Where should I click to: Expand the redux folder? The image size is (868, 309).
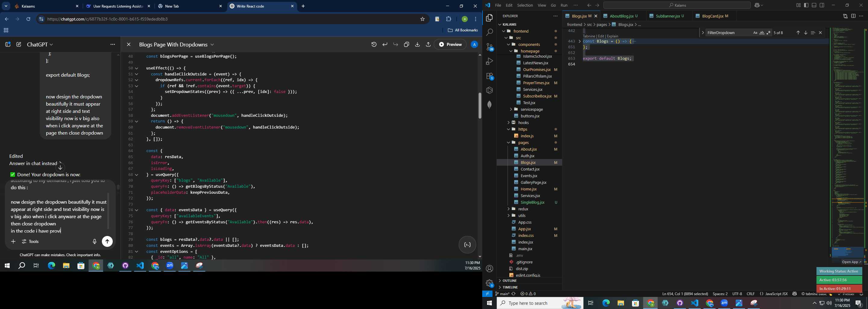click(523, 209)
